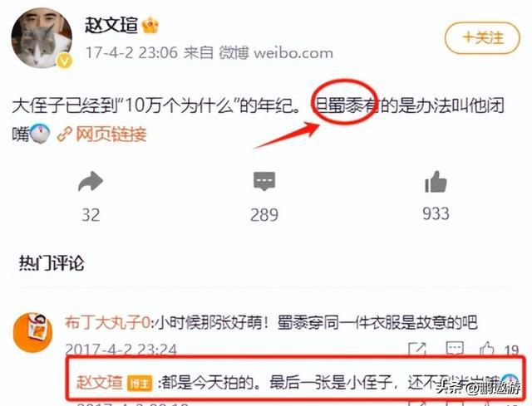
Task: Click the chain link icon before 网页链接
Action: 65,135
